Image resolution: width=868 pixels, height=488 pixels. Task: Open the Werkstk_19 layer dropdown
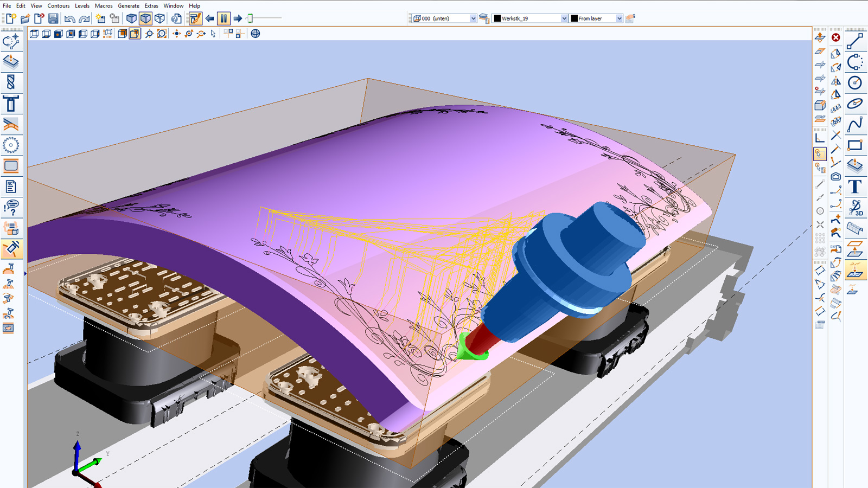[564, 18]
